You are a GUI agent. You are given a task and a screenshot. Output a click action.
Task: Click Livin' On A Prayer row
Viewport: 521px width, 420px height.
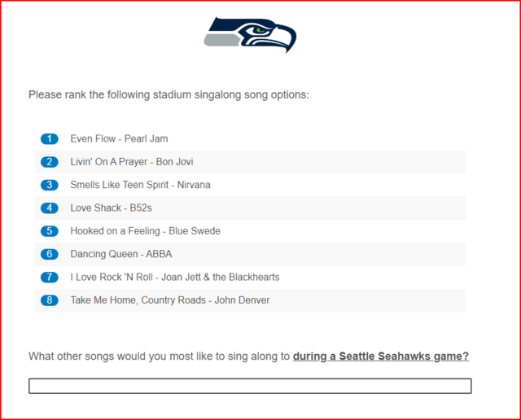[x=250, y=162]
